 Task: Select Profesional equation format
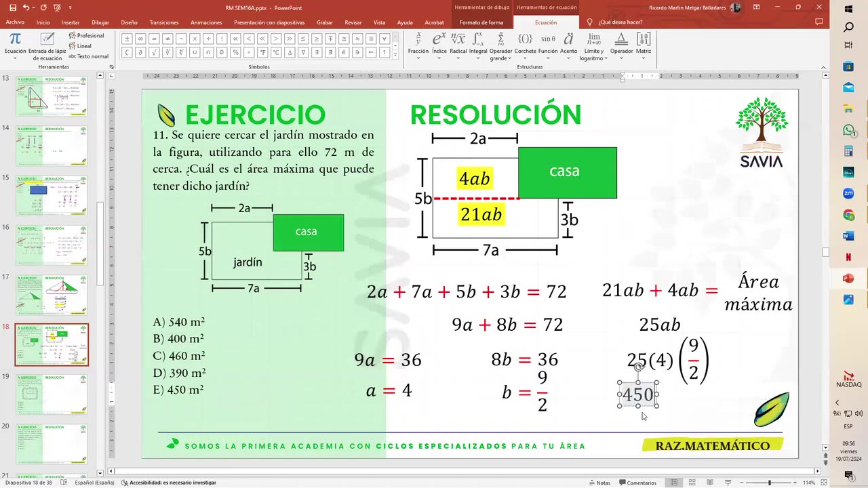(86, 35)
